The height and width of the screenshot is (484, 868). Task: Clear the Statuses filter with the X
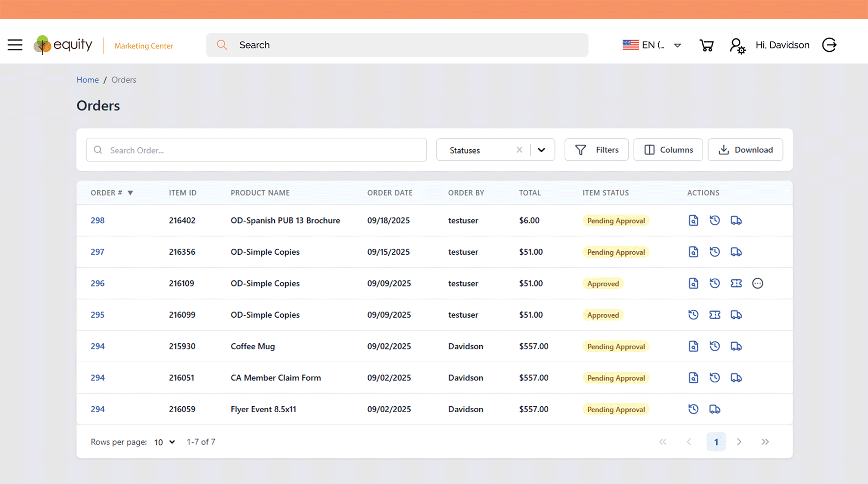pyautogui.click(x=519, y=150)
